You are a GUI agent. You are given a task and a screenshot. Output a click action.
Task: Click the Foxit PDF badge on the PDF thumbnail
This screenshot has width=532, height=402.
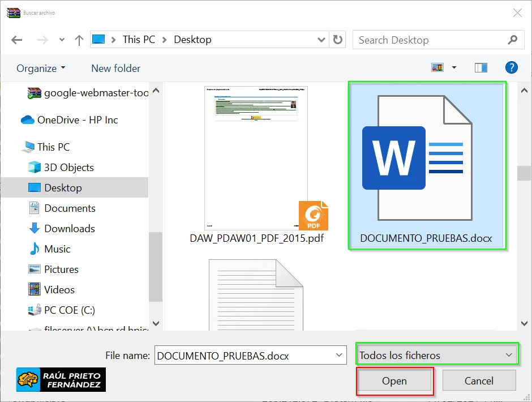point(314,215)
